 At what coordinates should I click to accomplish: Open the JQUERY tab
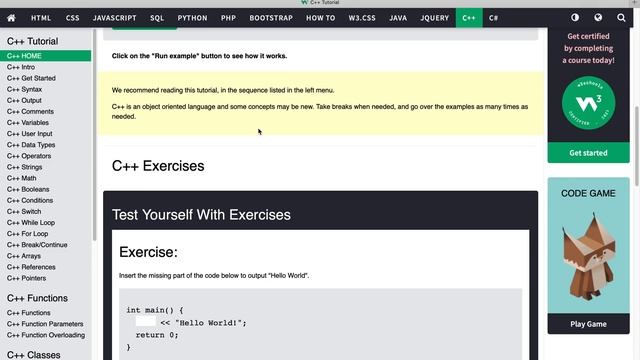click(x=434, y=18)
